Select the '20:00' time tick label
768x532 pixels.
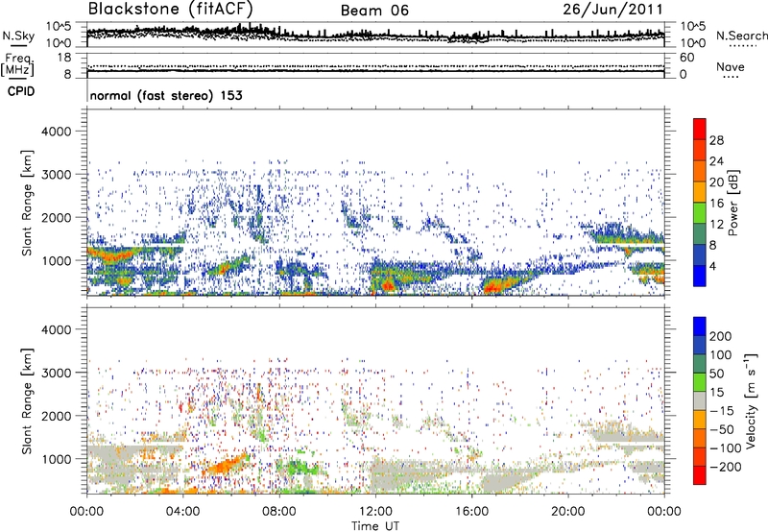(x=567, y=512)
